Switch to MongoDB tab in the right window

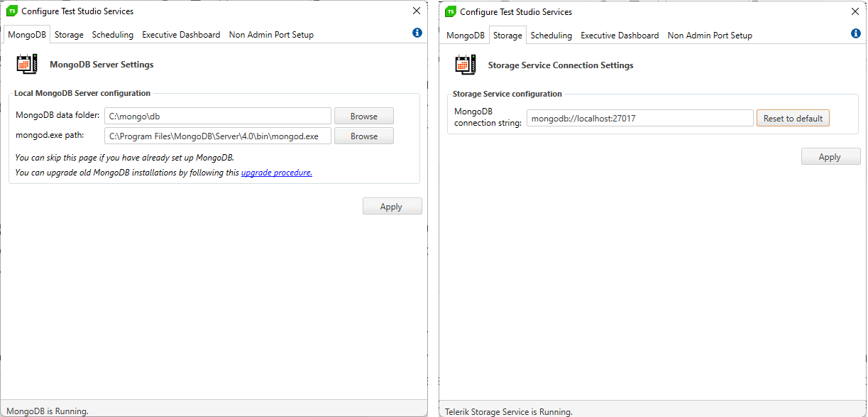466,35
